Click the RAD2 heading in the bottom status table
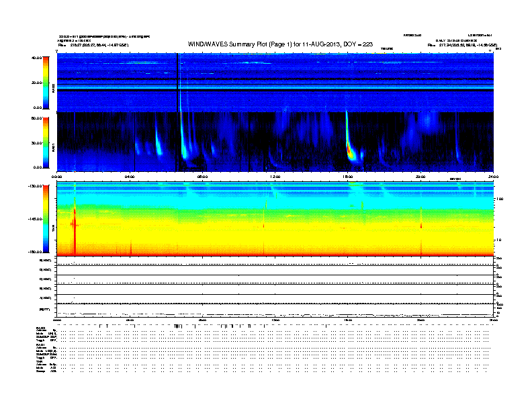 (x=40, y=328)
